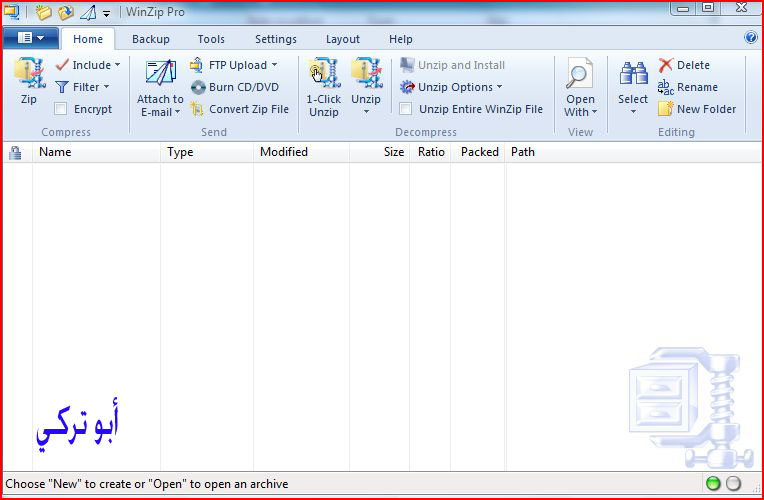Open the Settings ribbon tab

pos(276,39)
